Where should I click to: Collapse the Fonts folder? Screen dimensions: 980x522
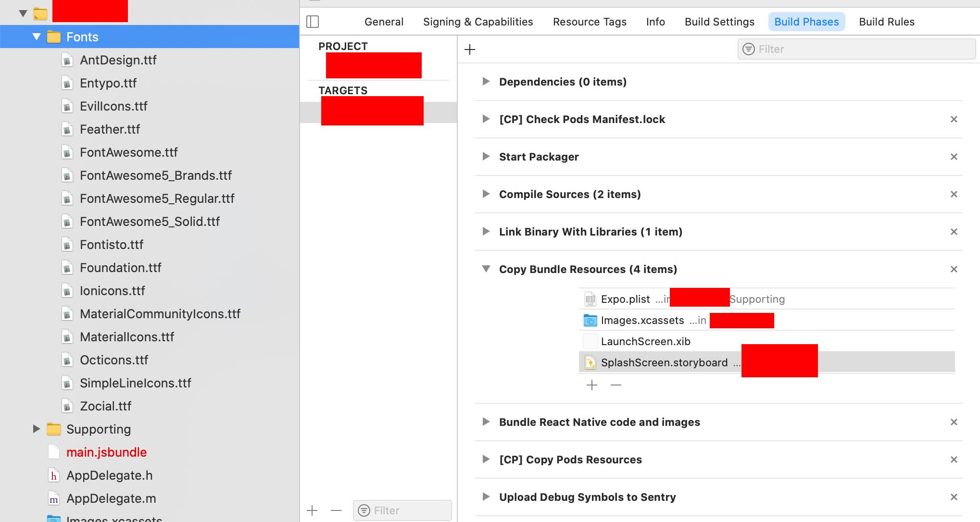coord(37,37)
